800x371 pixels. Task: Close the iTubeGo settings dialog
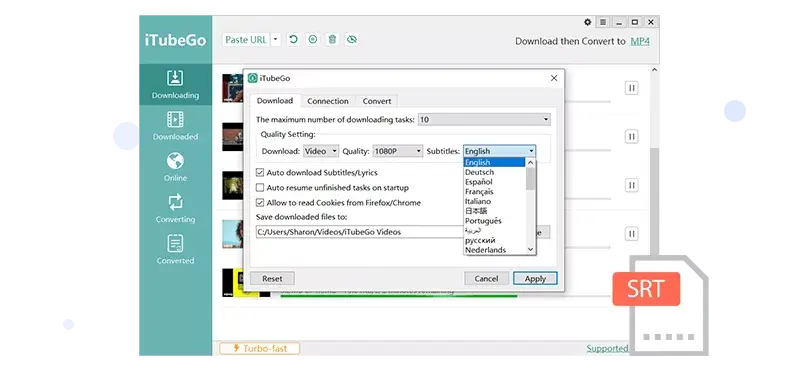click(554, 78)
